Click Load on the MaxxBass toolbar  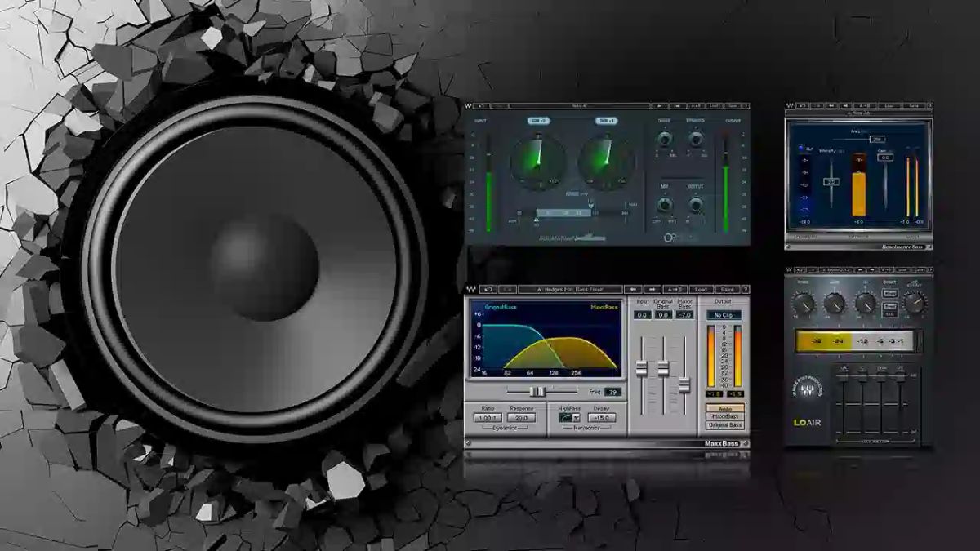point(702,287)
